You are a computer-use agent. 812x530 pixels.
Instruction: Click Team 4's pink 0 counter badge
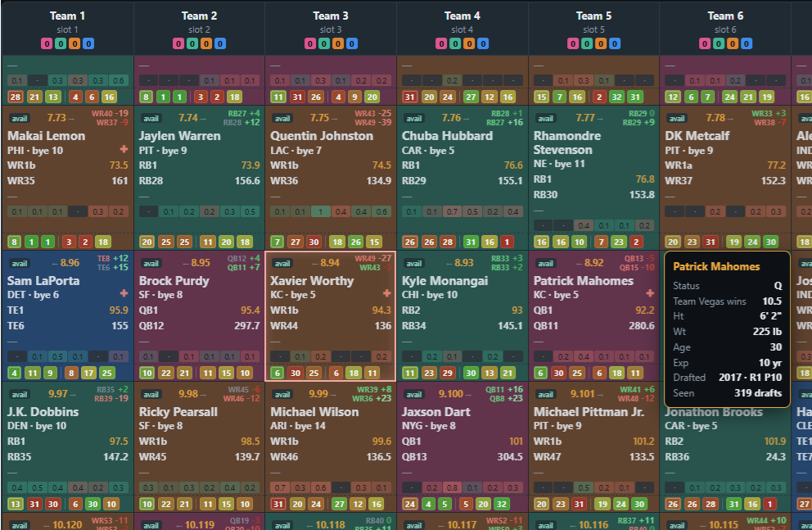pos(441,43)
